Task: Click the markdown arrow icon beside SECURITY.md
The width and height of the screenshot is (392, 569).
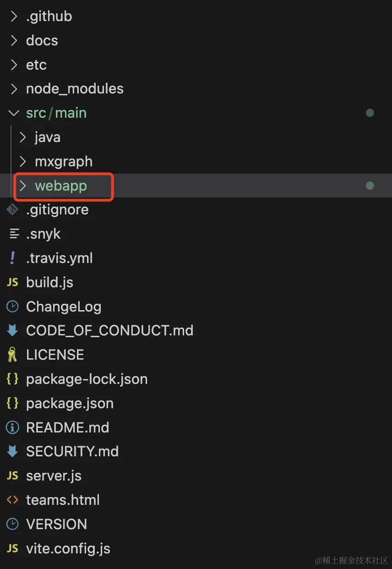Action: (x=12, y=452)
